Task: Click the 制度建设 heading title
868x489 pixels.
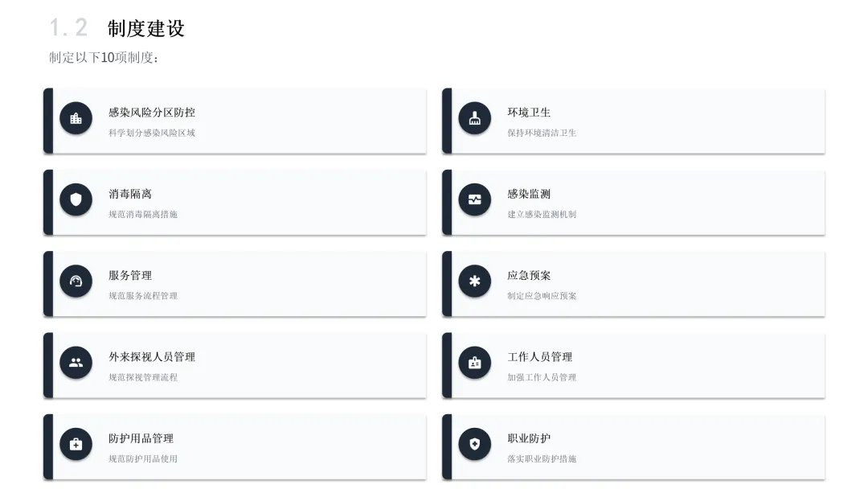Action: tap(146, 28)
